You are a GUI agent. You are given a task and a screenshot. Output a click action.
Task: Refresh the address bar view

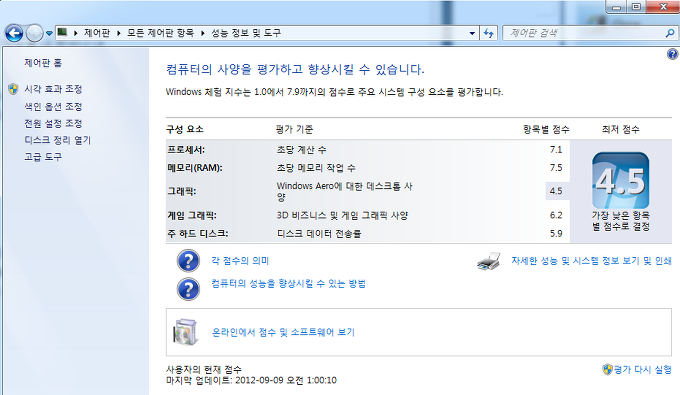coord(488,33)
